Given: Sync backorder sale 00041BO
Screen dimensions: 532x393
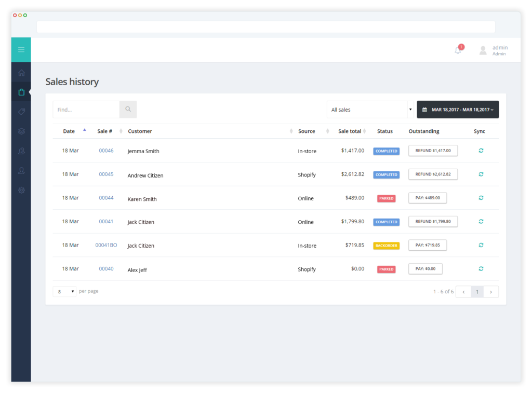Looking at the screenshot, I should tap(481, 245).
